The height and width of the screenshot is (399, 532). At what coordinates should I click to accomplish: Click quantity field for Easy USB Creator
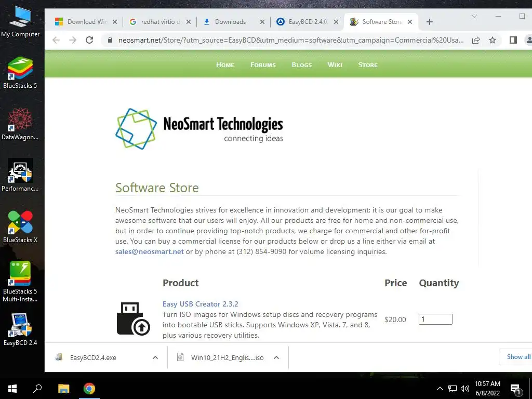pos(435,320)
